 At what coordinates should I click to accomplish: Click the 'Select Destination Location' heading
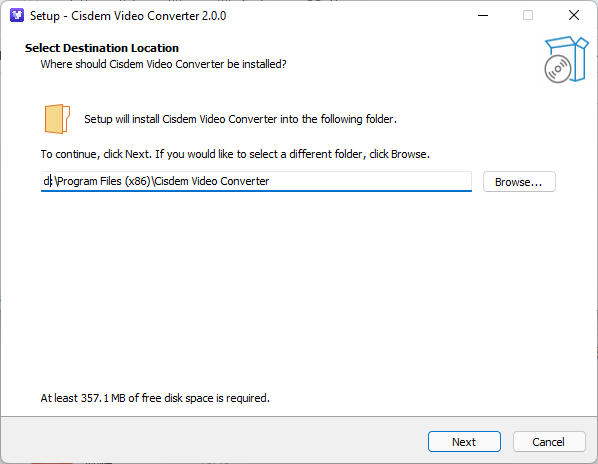(x=102, y=48)
